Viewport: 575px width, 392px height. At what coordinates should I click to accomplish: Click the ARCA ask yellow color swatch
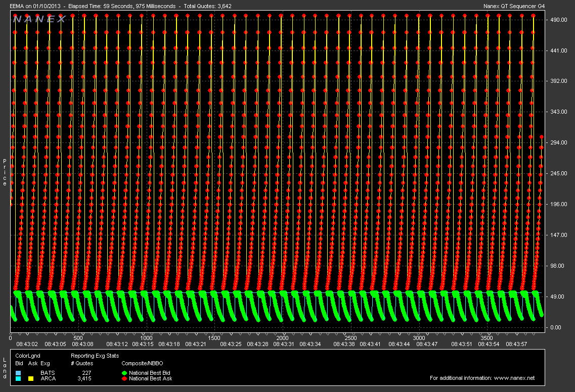(31, 378)
